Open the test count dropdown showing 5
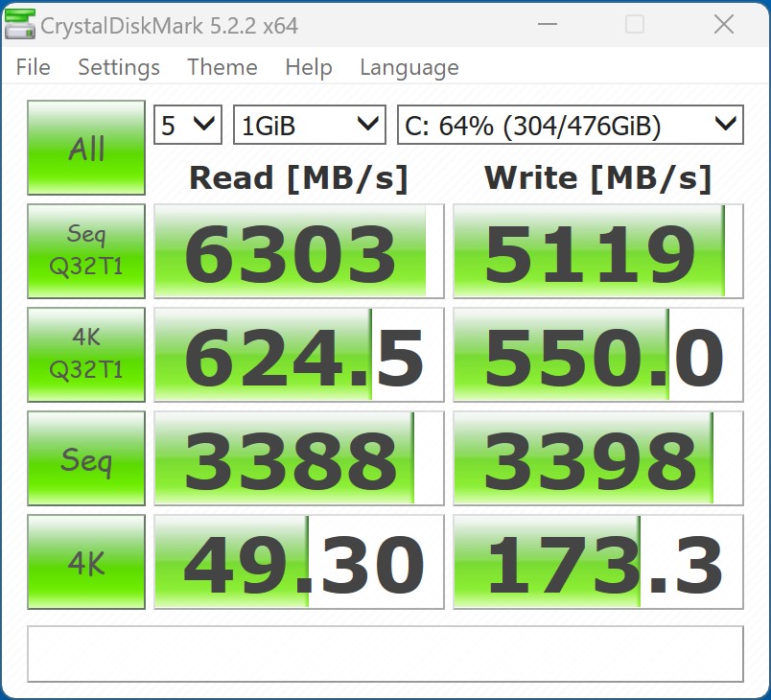Viewport: 771px width, 700px height. tap(188, 125)
